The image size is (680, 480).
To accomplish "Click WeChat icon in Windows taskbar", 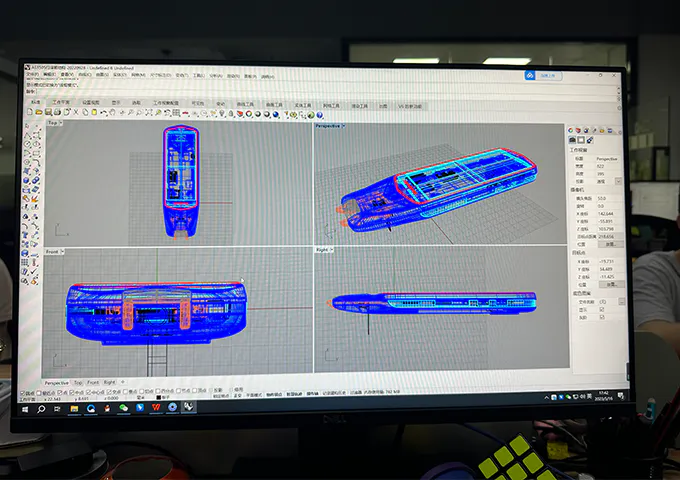I will 125,407.
